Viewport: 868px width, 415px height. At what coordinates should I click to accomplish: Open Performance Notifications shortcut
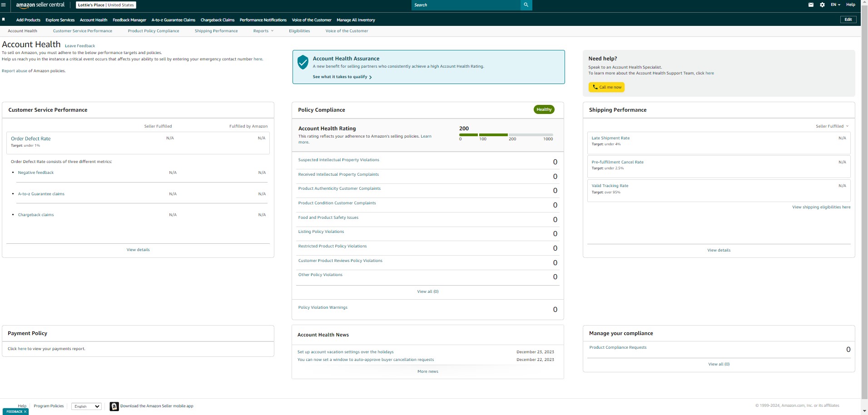pos(263,20)
